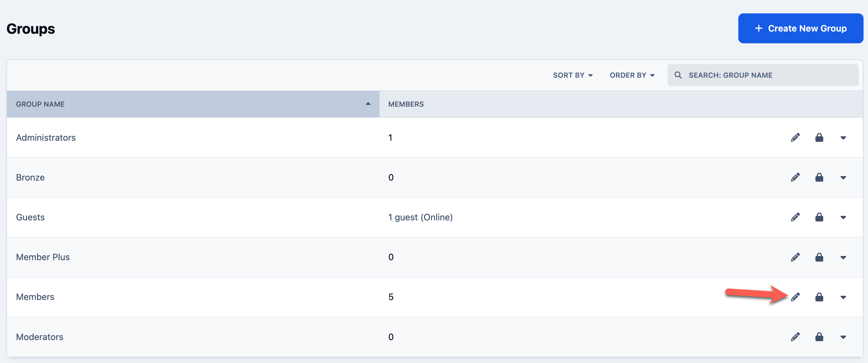868x363 pixels.
Task: Open permissions lock for Moderators group
Action: point(819,337)
